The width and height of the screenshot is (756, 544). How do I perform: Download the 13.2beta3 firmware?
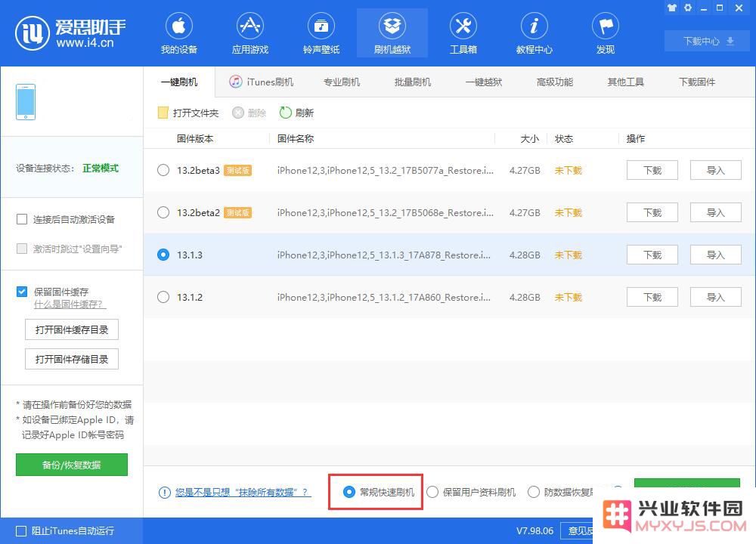(652, 170)
